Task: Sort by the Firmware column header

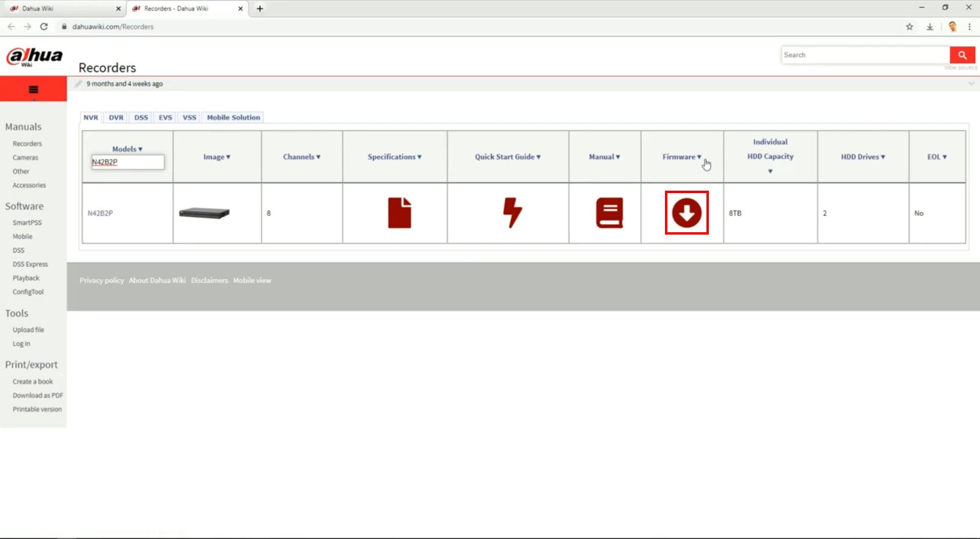Action: (x=682, y=156)
